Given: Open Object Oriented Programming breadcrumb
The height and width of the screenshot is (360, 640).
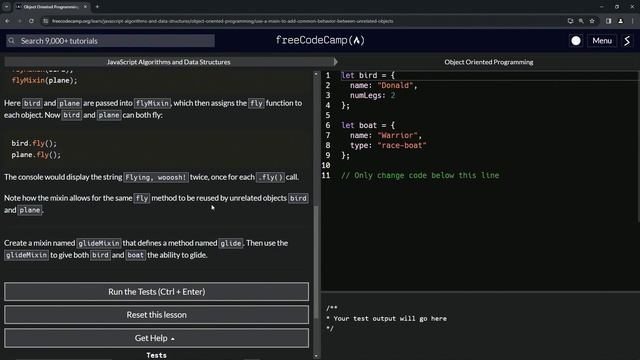Looking at the screenshot, I should click(x=489, y=62).
